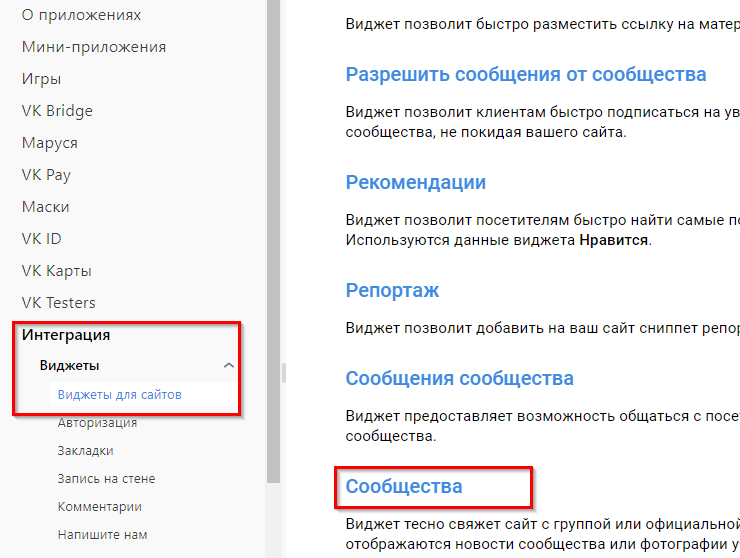Viewport: 740px width, 558px height.
Task: Select VK Pay in the navigation
Action: (46, 175)
